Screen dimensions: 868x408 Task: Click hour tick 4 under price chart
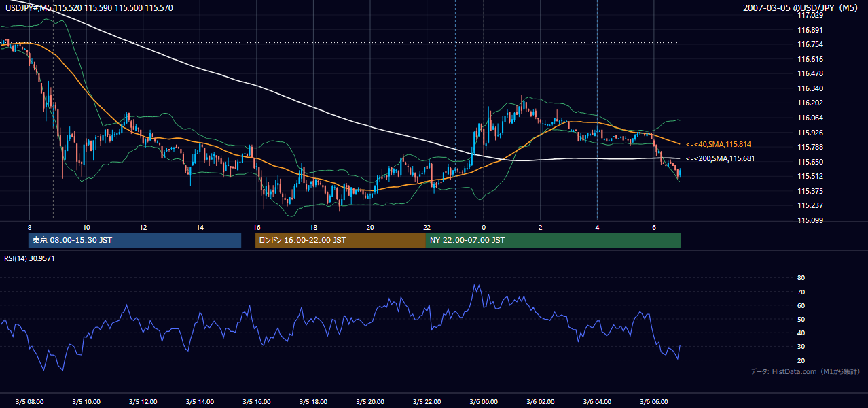tap(597, 227)
